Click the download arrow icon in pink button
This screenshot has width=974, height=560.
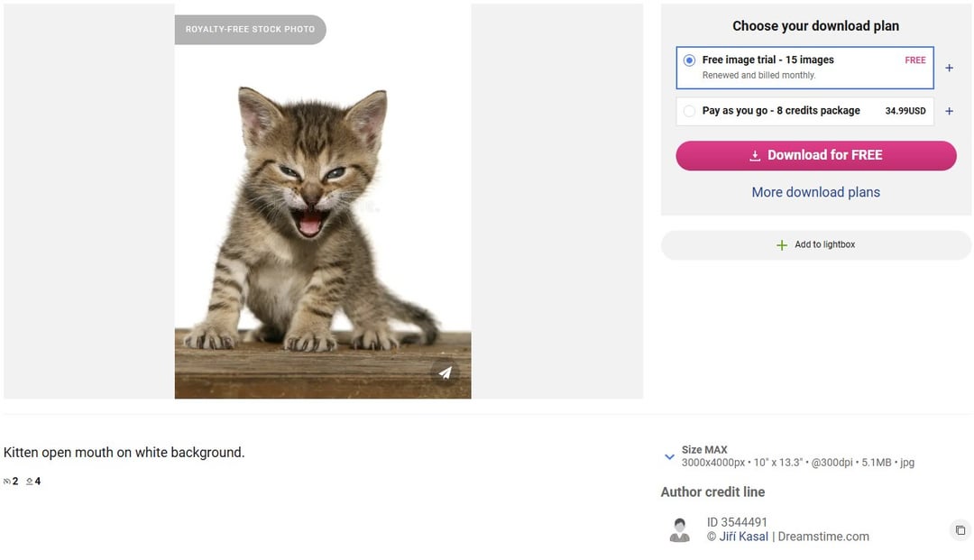pyautogui.click(x=755, y=155)
